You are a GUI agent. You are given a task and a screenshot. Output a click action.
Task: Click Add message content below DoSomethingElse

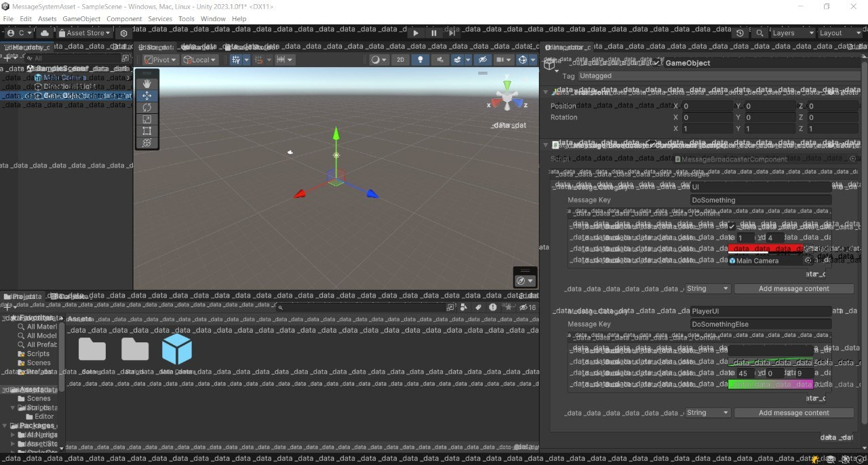tap(793, 412)
